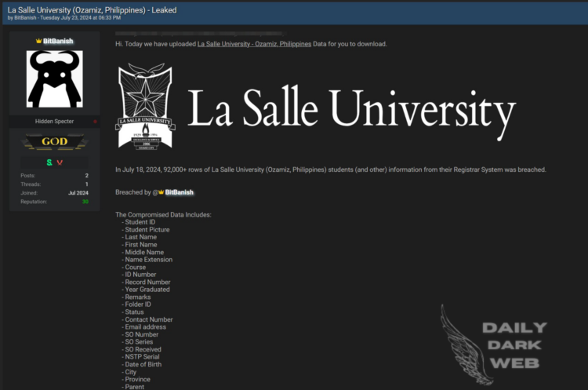Click the green Reputation value 30
The image size is (588, 390).
[x=85, y=202]
